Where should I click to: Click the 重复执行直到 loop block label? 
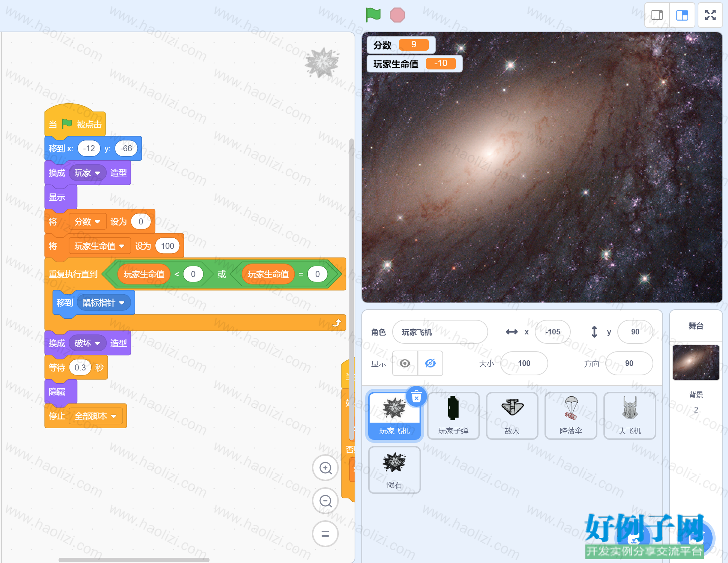73,274
